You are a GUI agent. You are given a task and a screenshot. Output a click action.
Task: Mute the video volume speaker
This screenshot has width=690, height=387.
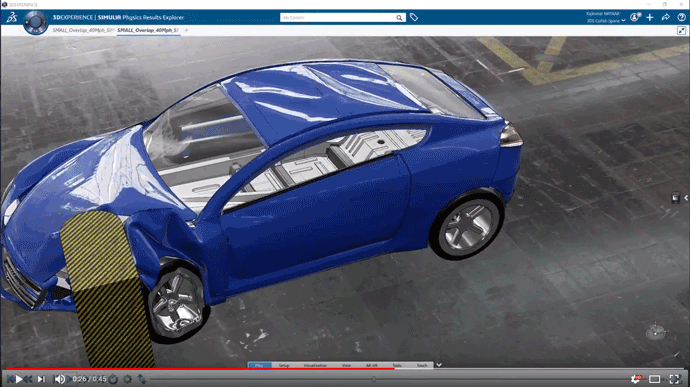tap(59, 379)
